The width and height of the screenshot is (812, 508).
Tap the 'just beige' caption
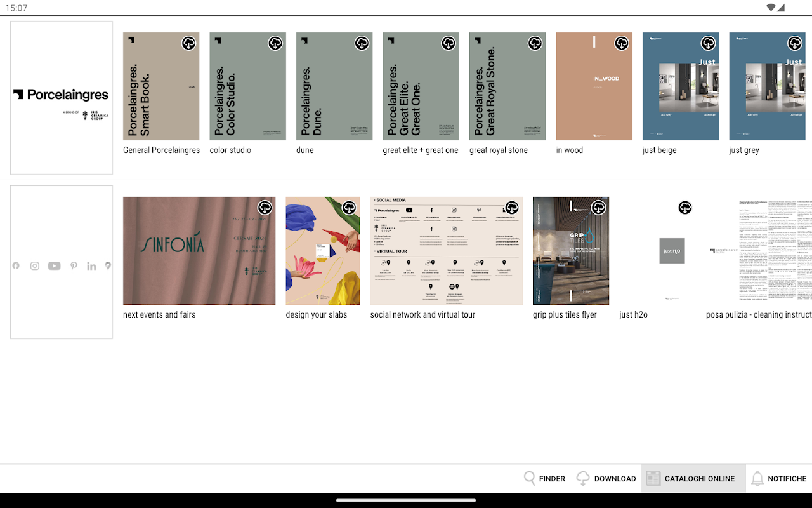(x=660, y=150)
